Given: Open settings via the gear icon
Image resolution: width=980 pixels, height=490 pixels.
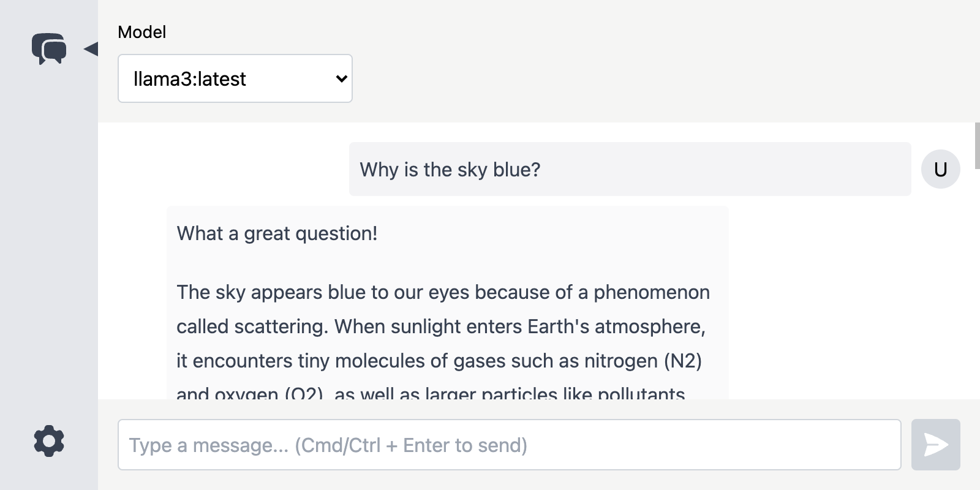Looking at the screenshot, I should [49, 441].
